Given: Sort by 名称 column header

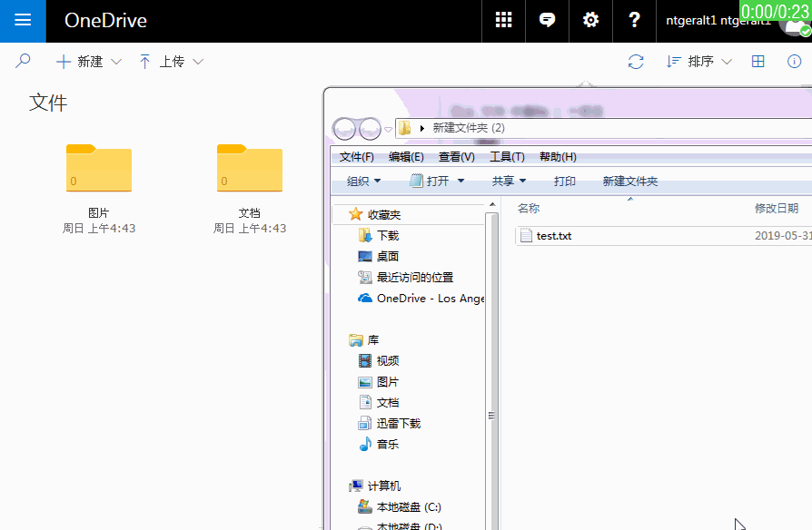Looking at the screenshot, I should [x=529, y=208].
